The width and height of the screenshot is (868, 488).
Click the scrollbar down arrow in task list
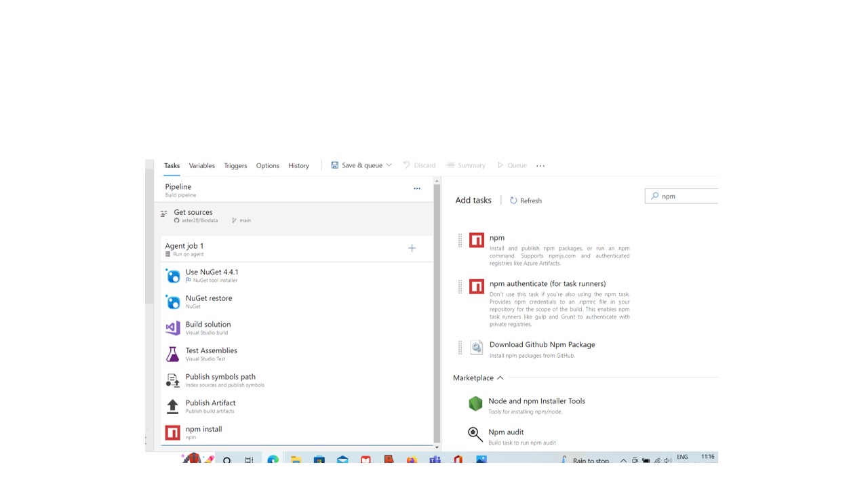point(437,447)
